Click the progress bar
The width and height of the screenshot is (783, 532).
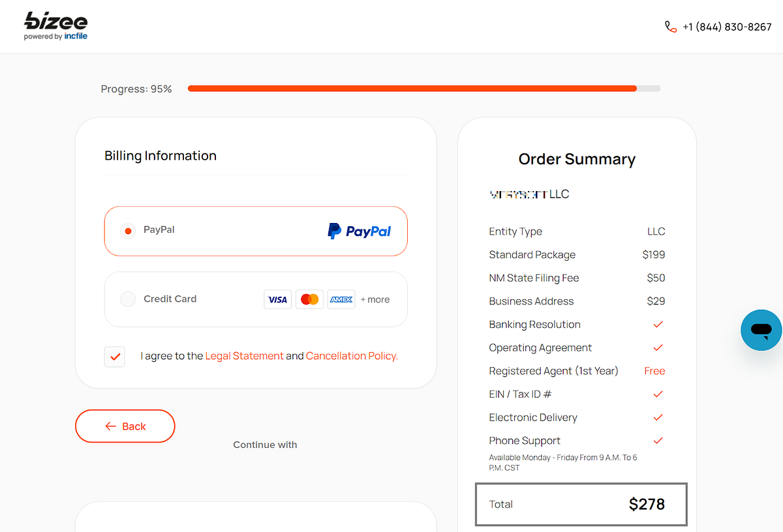tap(424, 89)
